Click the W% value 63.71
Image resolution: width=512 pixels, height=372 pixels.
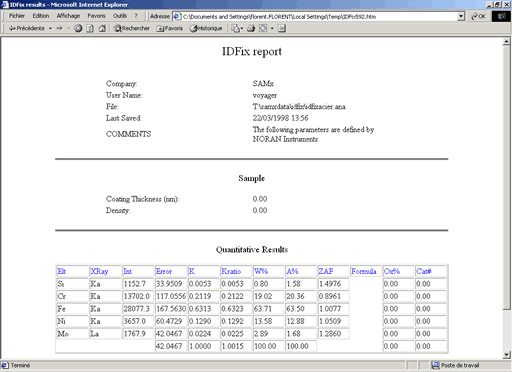(263, 309)
